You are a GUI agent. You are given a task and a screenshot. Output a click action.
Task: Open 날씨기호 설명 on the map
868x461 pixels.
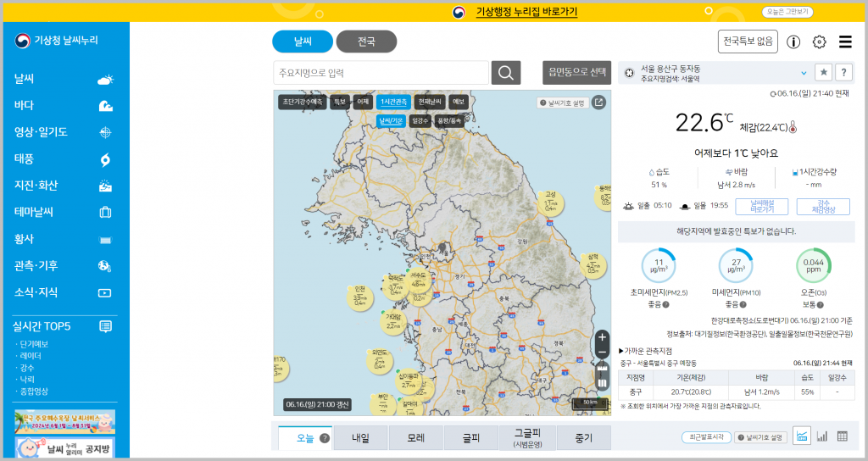562,103
